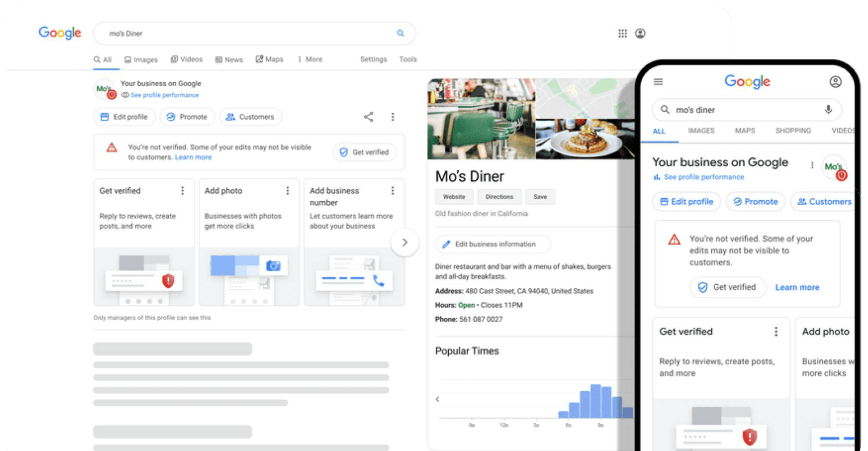The width and height of the screenshot is (868, 451).
Task: Click the desktop search input field
Action: click(254, 33)
